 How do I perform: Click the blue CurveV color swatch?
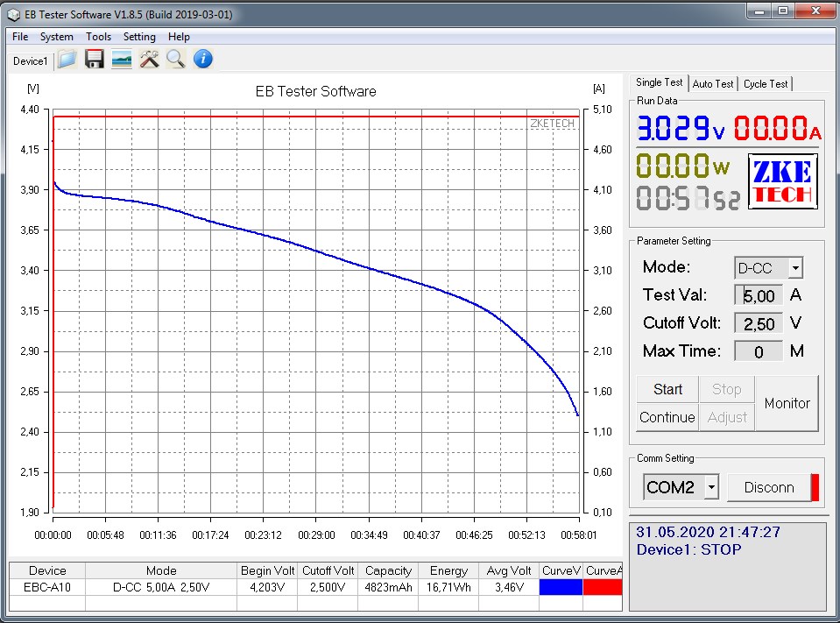click(561, 587)
